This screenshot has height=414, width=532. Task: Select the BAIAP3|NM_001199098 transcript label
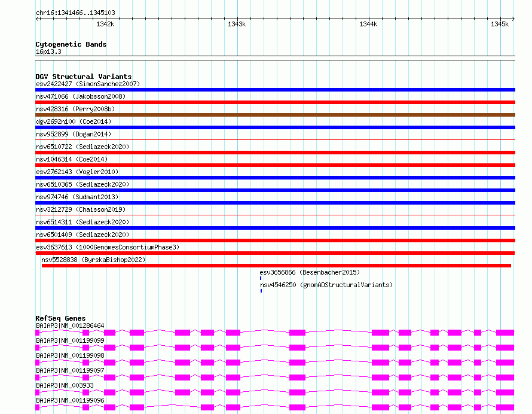click(x=70, y=355)
